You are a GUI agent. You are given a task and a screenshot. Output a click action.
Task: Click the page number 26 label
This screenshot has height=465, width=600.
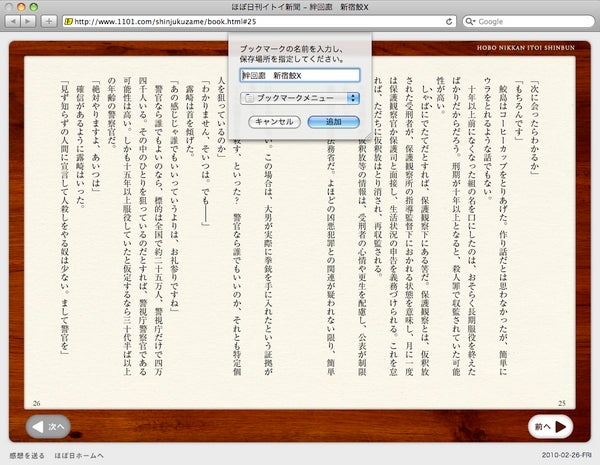[37, 403]
